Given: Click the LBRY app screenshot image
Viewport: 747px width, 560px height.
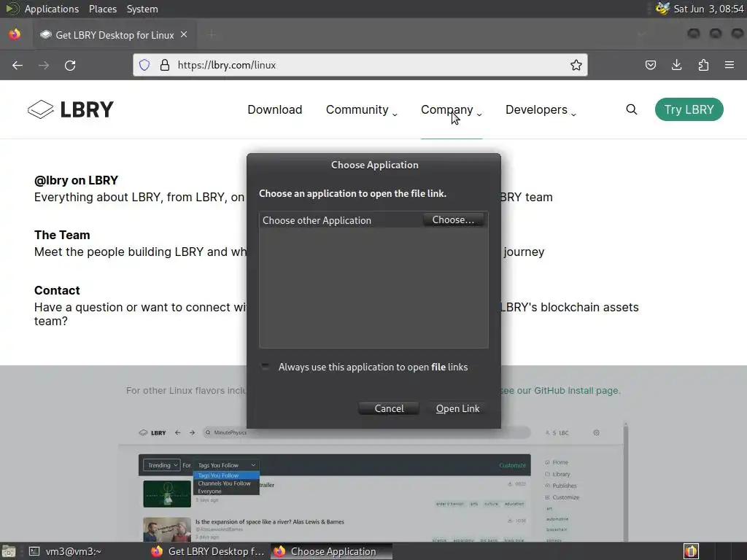Looking at the screenshot, I should (373, 481).
